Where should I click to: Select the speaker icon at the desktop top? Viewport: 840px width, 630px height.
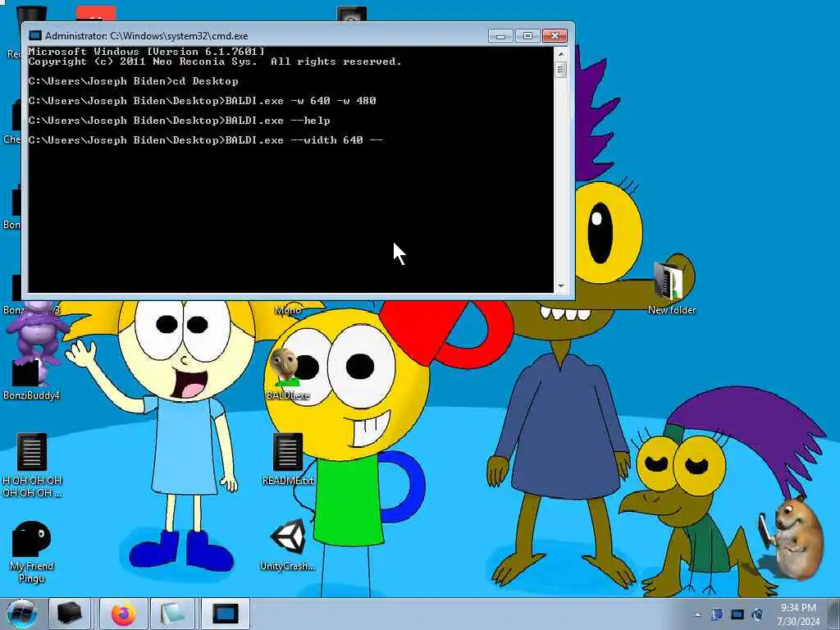(351, 14)
